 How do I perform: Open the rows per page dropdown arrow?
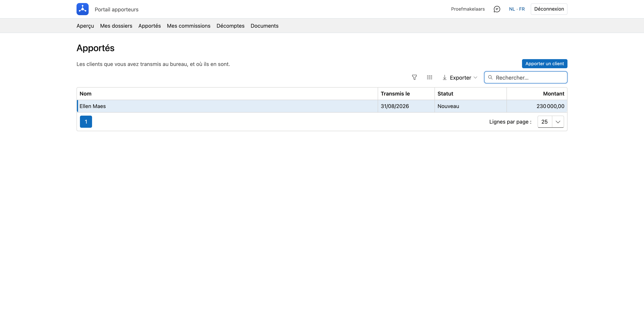coord(558,122)
